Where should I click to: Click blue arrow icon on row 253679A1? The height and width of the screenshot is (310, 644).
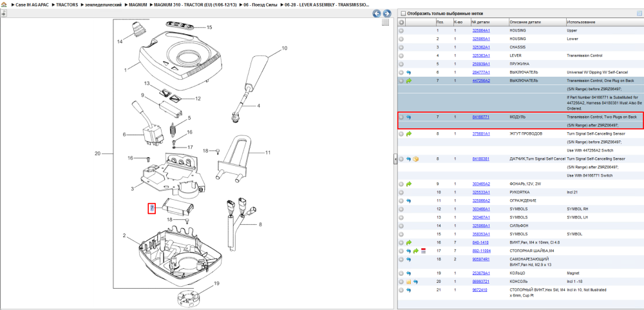pos(409,273)
